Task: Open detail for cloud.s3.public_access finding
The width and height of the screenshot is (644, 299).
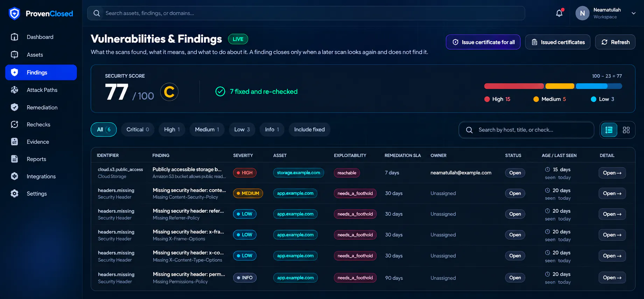Action: [612, 173]
